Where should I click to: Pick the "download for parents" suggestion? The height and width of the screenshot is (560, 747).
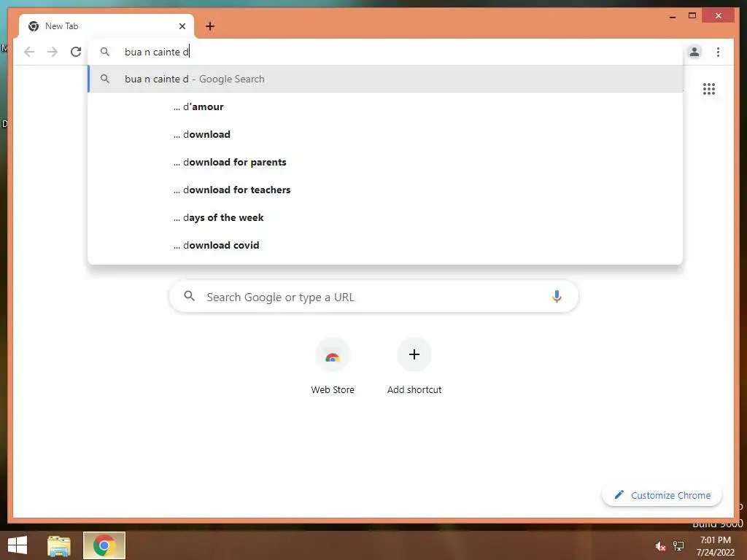pos(385,162)
